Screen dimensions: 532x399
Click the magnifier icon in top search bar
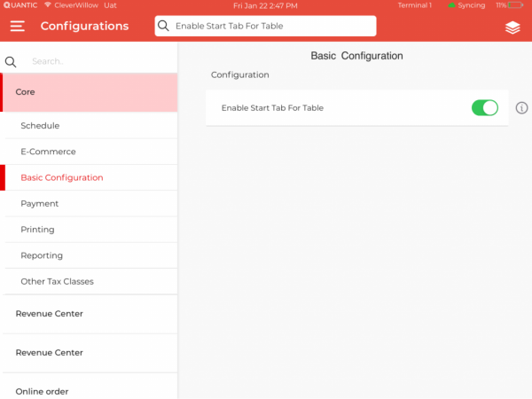tap(163, 27)
